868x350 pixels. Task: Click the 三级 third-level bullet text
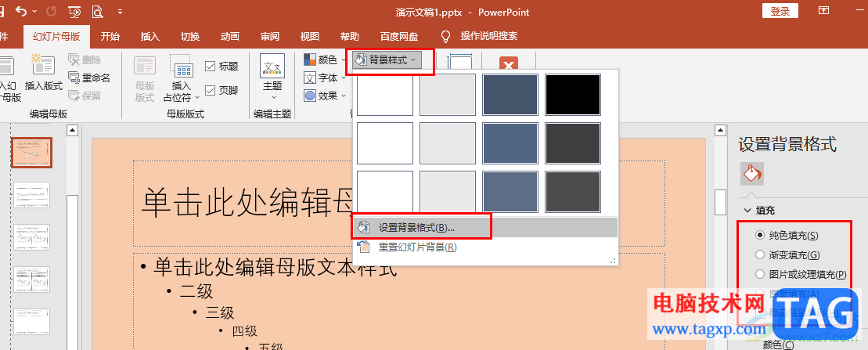point(220,312)
